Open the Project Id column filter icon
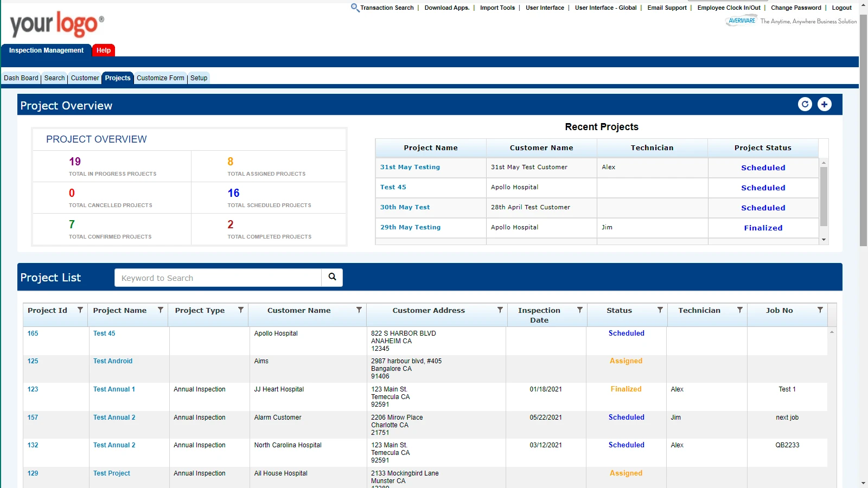Image resolution: width=868 pixels, height=488 pixels. pyautogui.click(x=80, y=310)
